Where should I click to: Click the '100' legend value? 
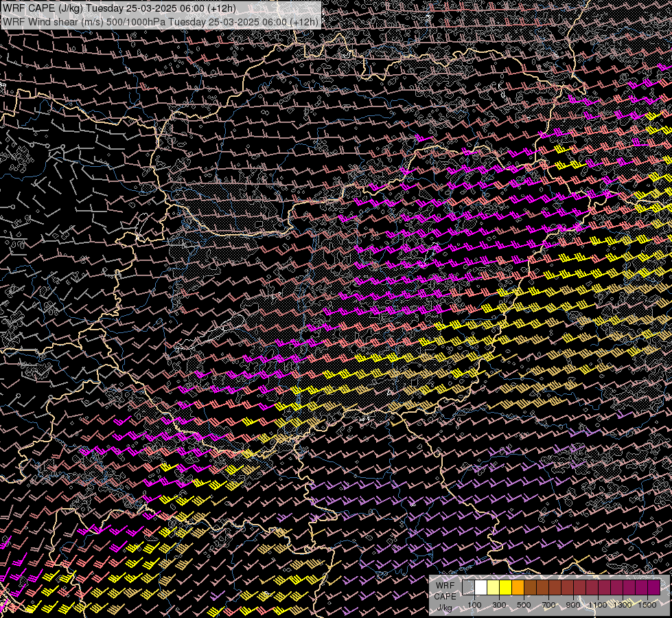(x=474, y=605)
